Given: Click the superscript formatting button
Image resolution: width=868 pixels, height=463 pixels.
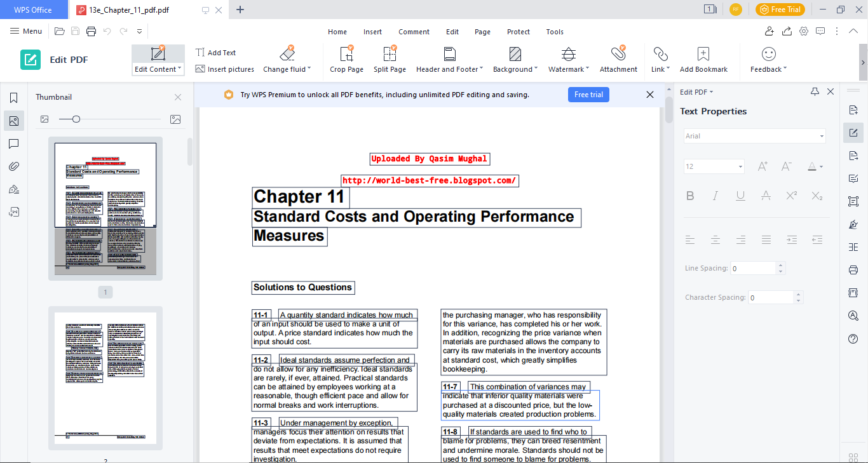Looking at the screenshot, I should 791,196.
